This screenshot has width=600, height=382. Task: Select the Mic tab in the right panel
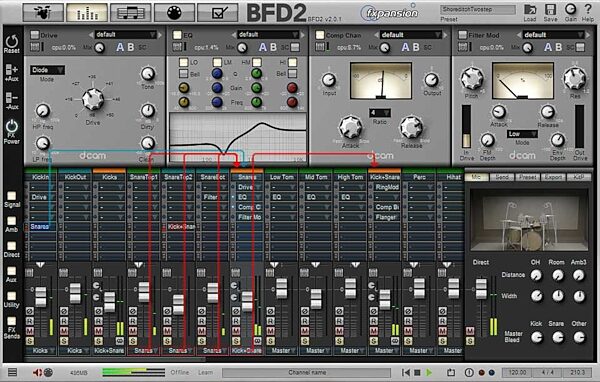(x=476, y=177)
